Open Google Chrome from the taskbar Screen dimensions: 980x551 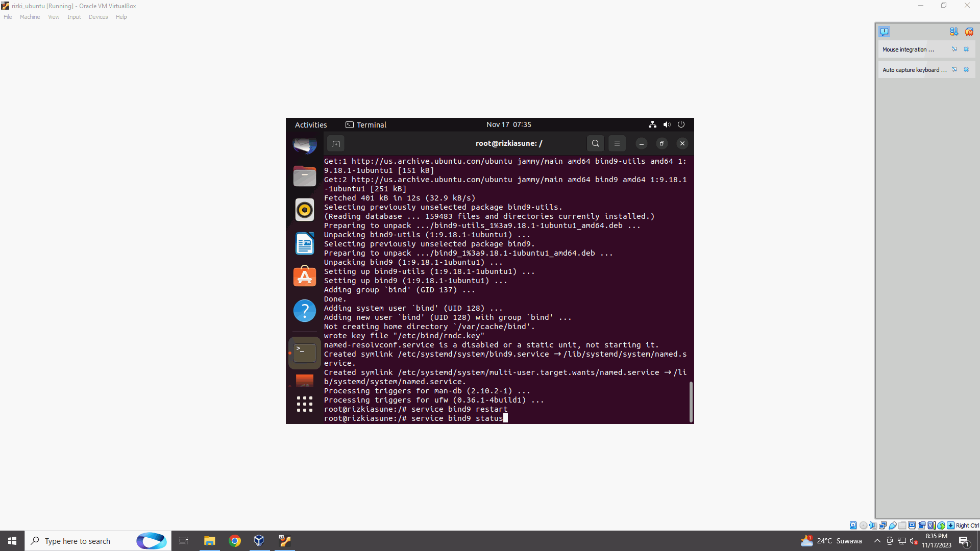click(x=235, y=541)
